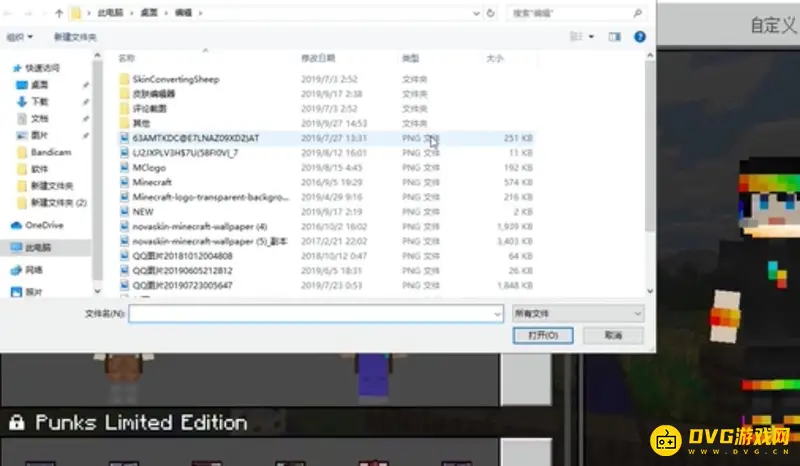
Task: Toggle the preview pane icon
Action: pyautogui.click(x=615, y=36)
